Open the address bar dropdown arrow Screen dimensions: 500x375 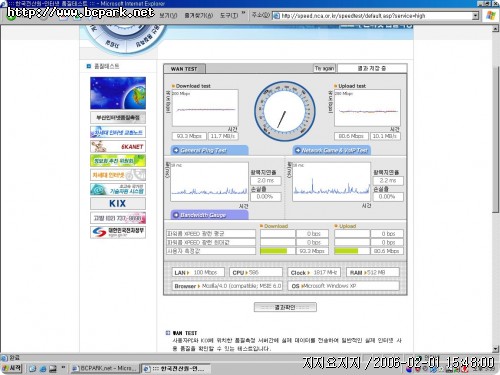[x=475, y=16]
